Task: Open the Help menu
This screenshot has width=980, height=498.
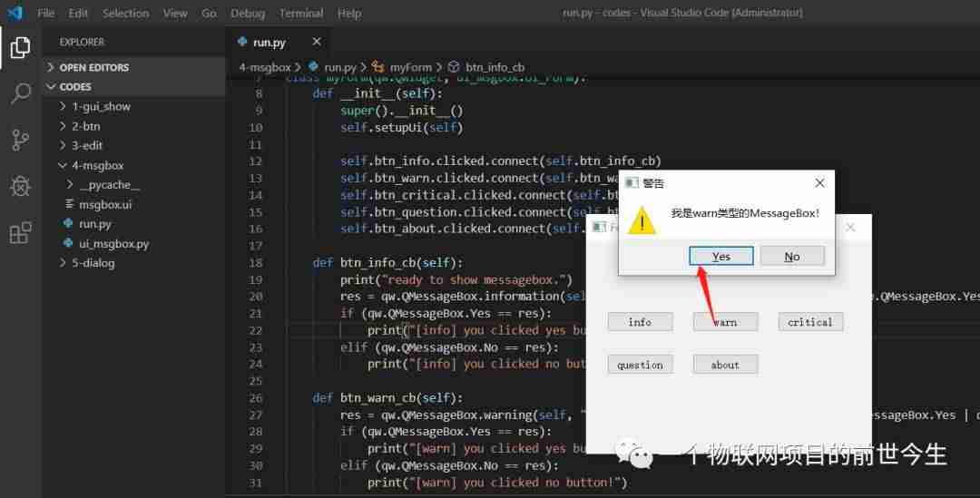Action: click(349, 13)
